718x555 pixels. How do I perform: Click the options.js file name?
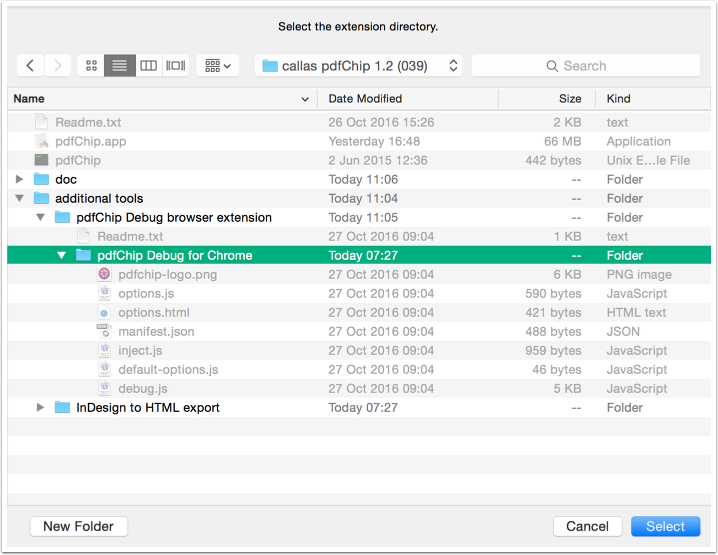(x=146, y=294)
